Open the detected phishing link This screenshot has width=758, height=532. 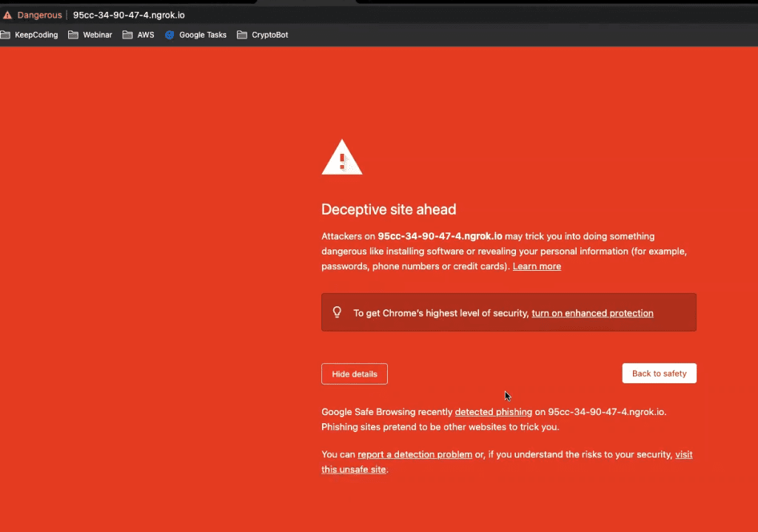pyautogui.click(x=493, y=411)
